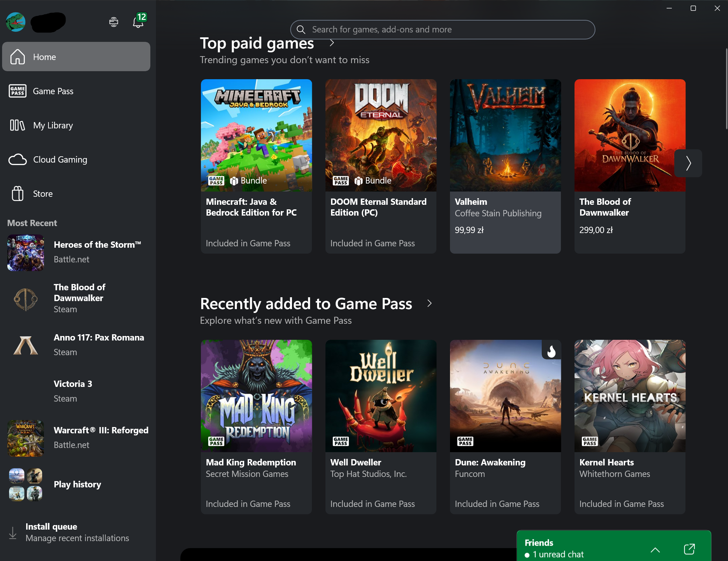Open the Well Dweller game card
Viewport: 728px width, 561px height.
coord(381,427)
